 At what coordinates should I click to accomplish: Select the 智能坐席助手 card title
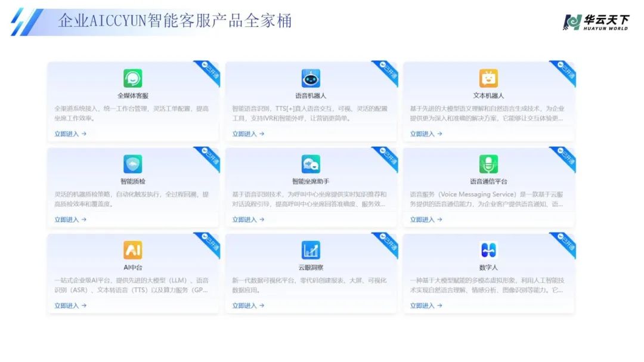tap(311, 181)
